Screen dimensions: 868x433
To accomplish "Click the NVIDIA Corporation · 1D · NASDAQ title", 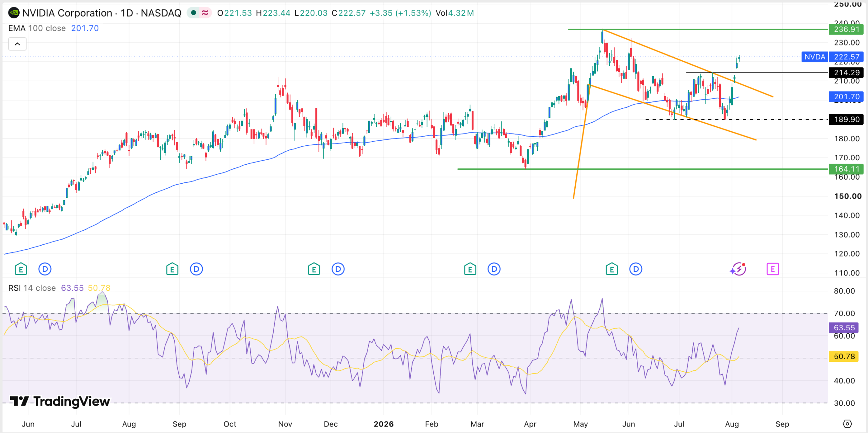I will click(102, 13).
